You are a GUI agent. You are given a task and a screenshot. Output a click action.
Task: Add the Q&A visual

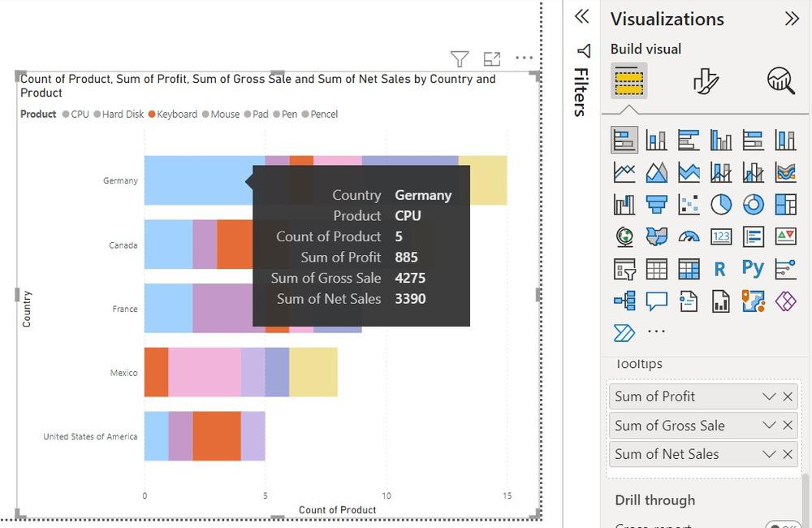(x=656, y=301)
